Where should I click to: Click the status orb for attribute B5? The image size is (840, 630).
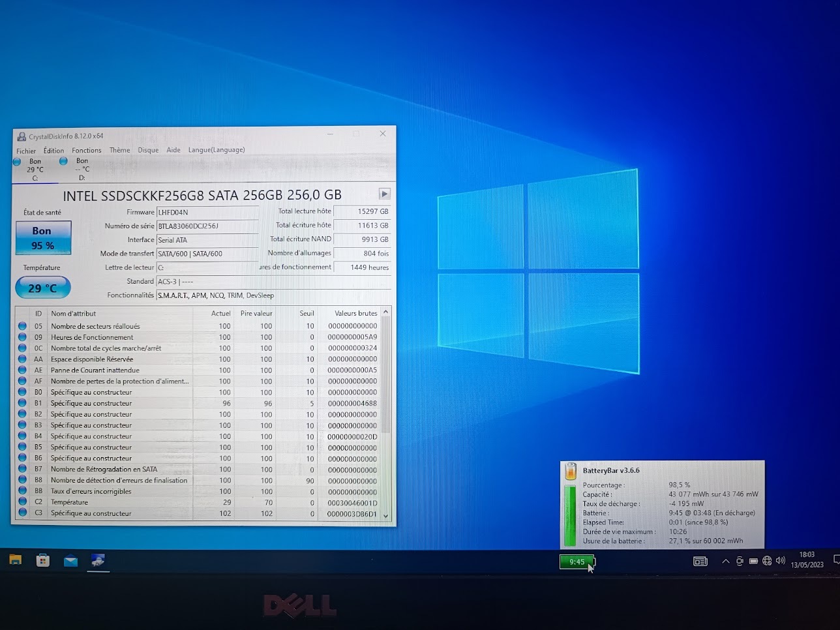click(x=22, y=448)
